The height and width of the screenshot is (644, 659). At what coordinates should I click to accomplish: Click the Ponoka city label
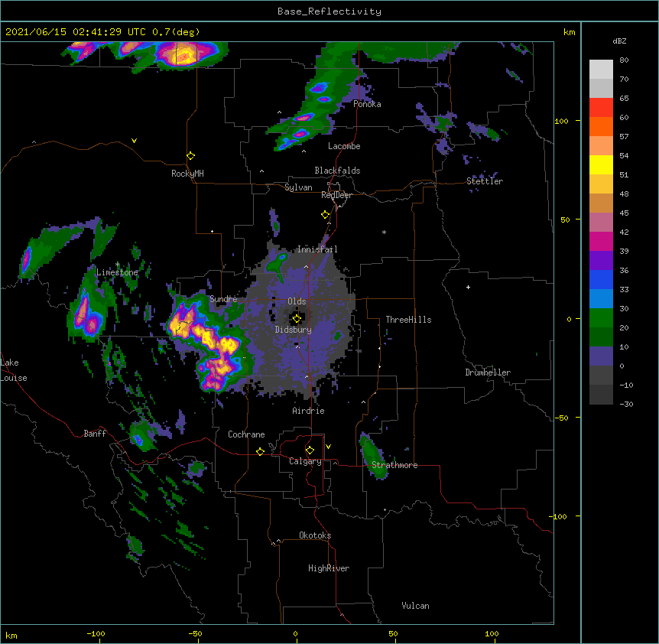[367, 104]
